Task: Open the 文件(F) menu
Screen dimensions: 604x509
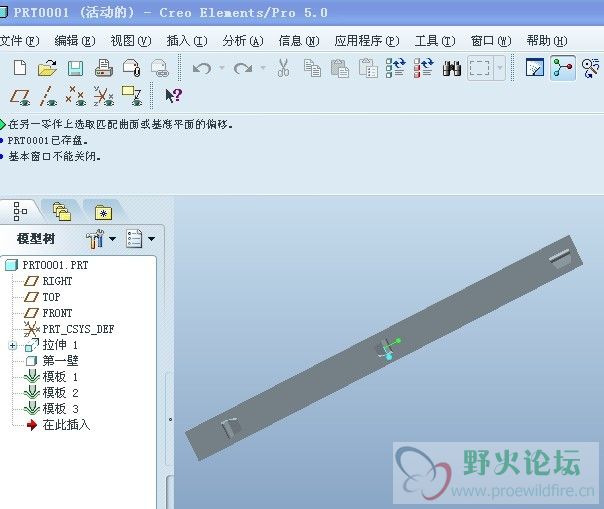Action: pyautogui.click(x=20, y=40)
